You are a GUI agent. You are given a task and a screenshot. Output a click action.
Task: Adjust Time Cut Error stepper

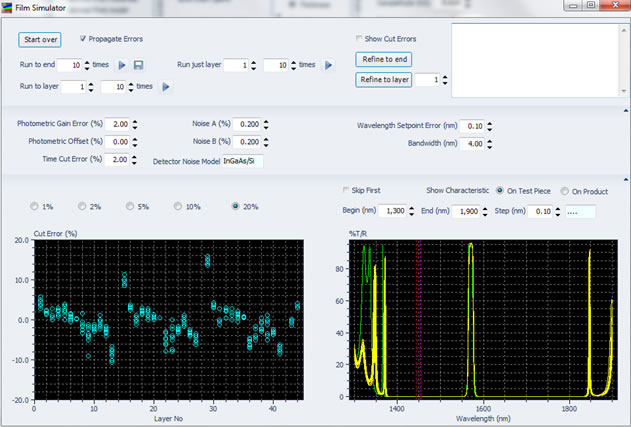coord(134,160)
